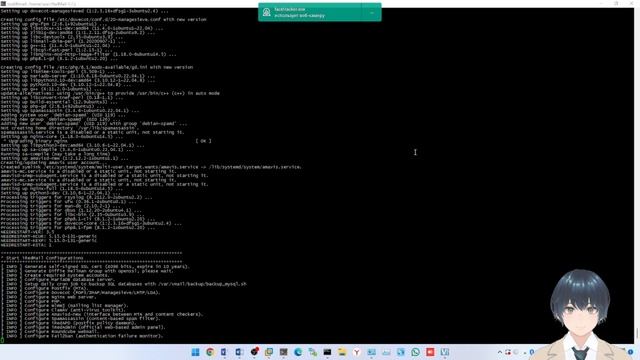Launch Google Chrome from the taskbar

[x=210, y=352]
